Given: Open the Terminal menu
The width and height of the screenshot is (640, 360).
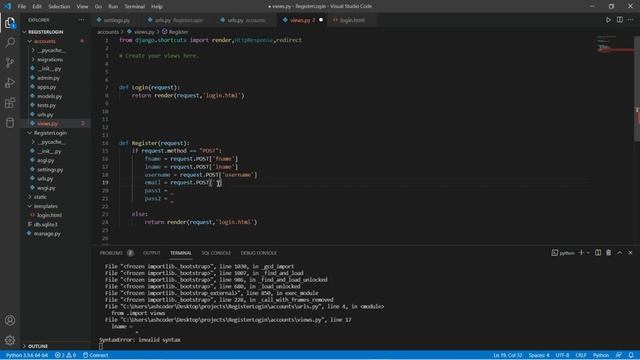Looking at the screenshot, I should tap(134, 7).
